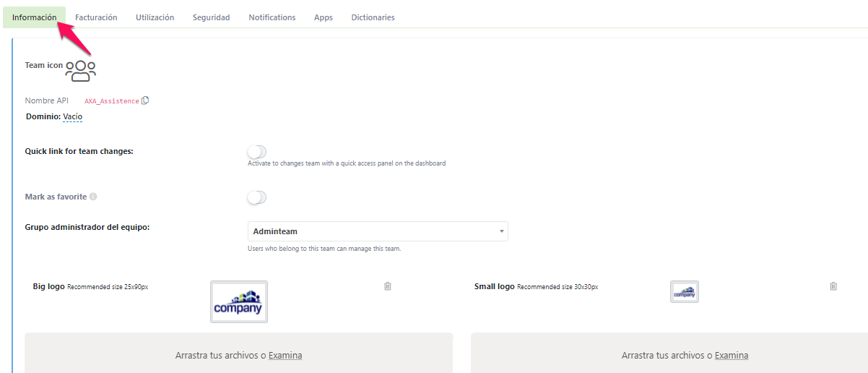Click the Adminteam dropdown arrow
The width and height of the screenshot is (868, 373).
(x=501, y=231)
